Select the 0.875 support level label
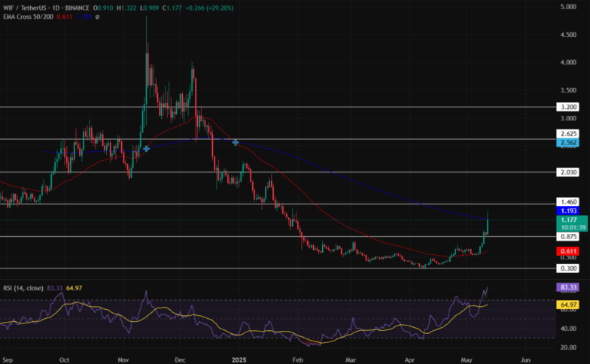 (567, 236)
